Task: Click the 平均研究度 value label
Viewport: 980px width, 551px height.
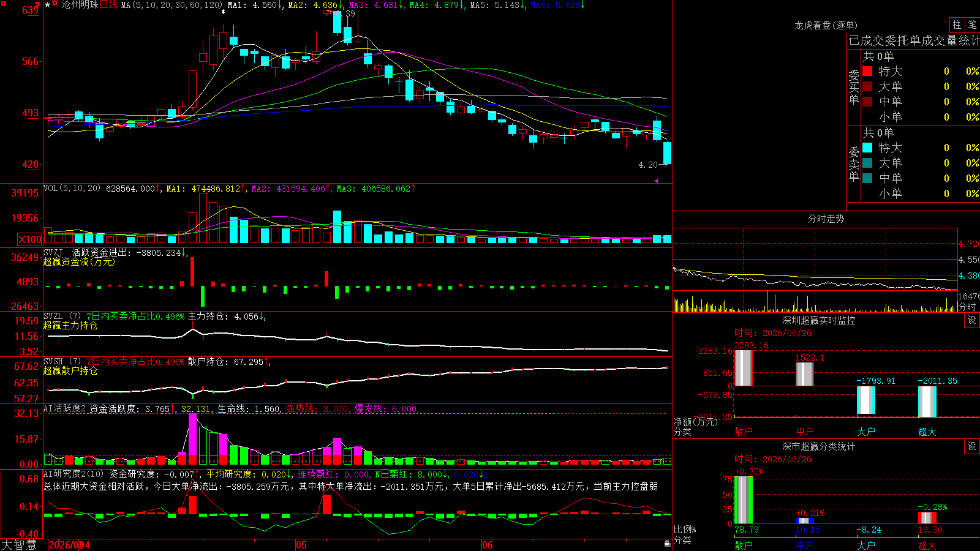Action: pyautogui.click(x=248, y=474)
